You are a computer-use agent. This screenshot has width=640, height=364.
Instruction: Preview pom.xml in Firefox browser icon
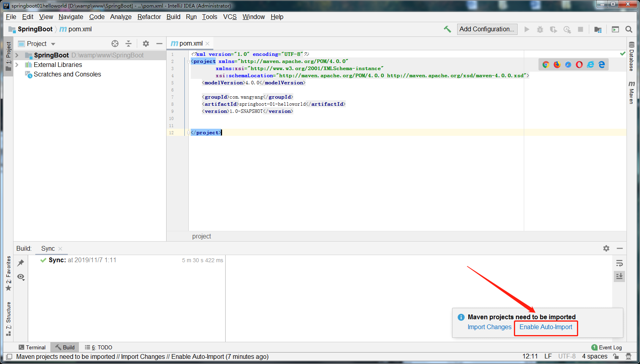pos(557,65)
